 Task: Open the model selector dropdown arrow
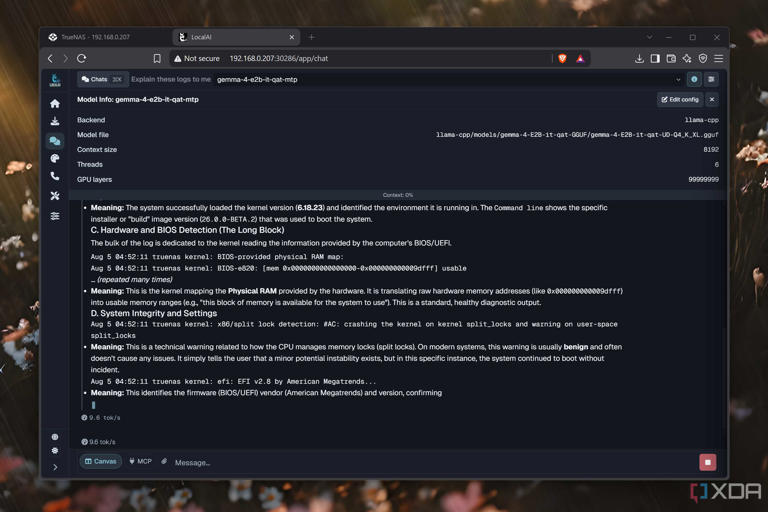(678, 79)
